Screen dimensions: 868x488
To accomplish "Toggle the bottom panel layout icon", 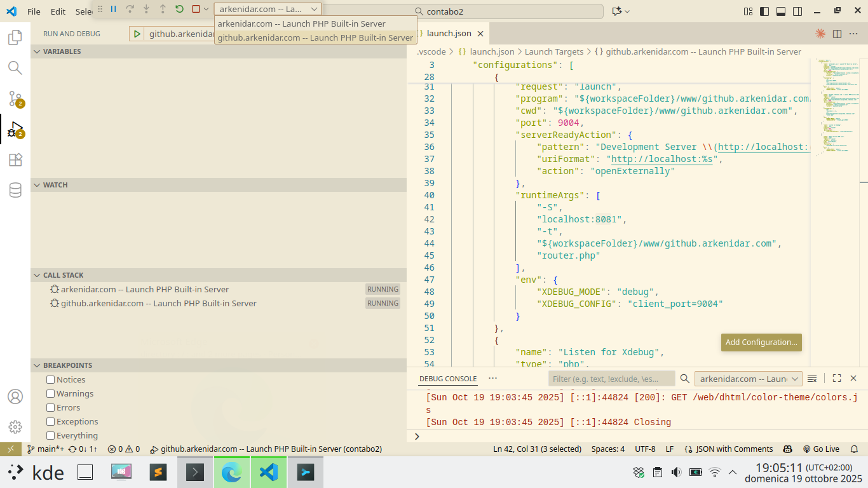I will click(781, 11).
